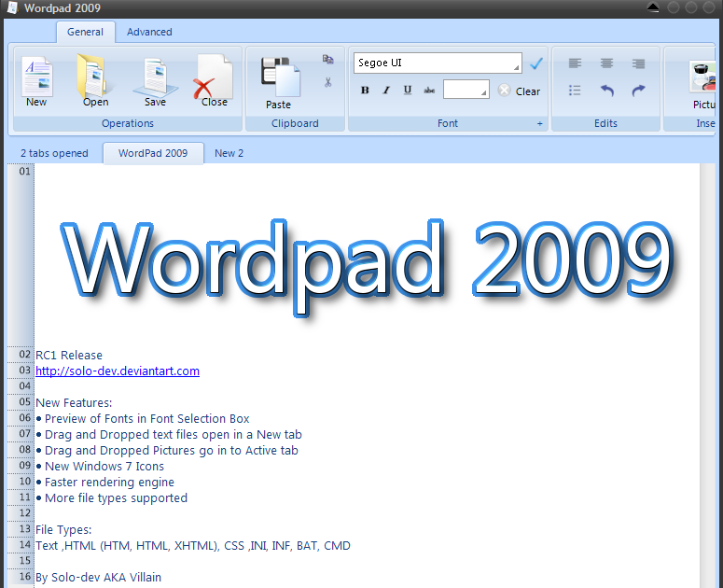Click 'Preview of Fonts in Font Selection Box'
723x588 pixels.
coord(146,419)
